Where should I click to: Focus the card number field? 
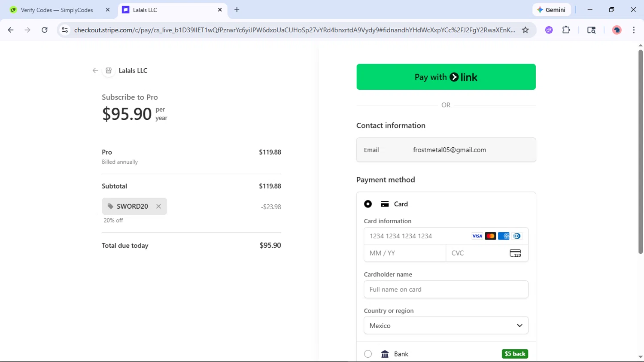click(x=446, y=236)
